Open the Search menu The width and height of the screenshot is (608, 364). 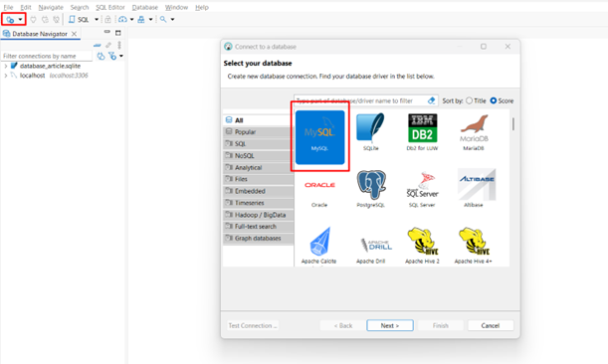[x=80, y=7]
